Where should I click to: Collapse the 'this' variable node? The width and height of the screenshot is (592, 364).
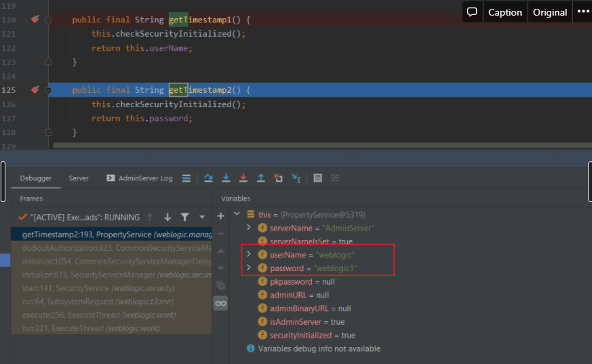pyautogui.click(x=237, y=214)
